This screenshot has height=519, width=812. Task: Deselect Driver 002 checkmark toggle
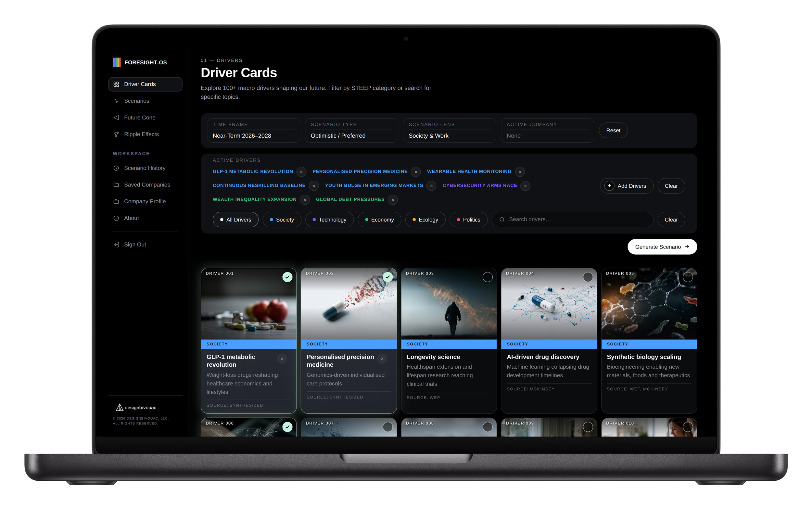(387, 277)
